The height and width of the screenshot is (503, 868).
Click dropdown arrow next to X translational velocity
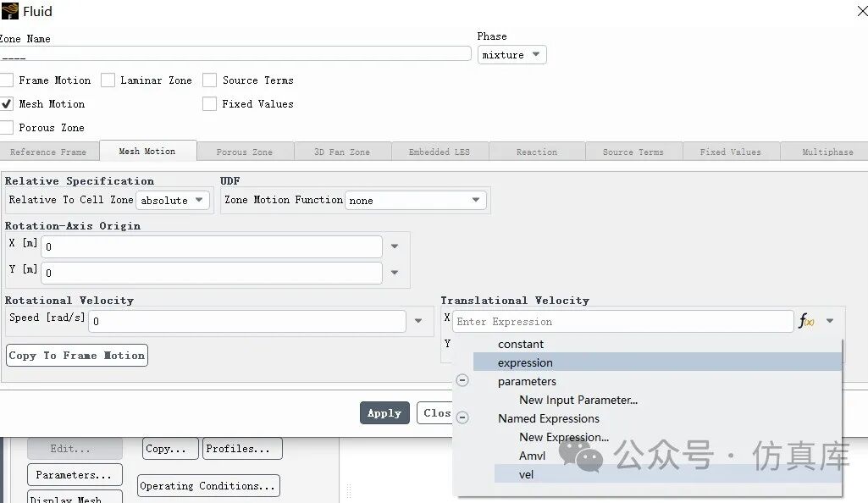830,321
